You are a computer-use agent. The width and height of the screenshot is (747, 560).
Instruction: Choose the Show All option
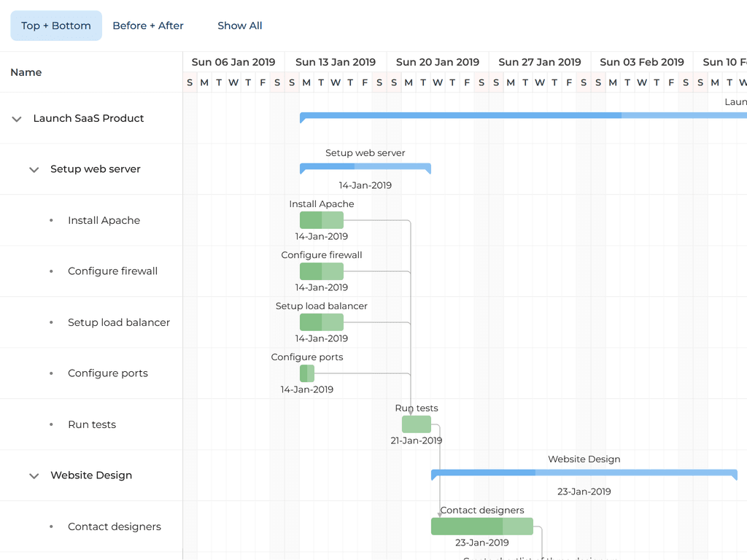coord(239,26)
